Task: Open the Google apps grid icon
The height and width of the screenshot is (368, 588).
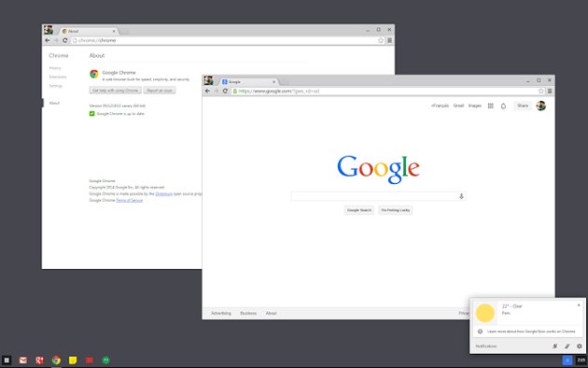Action: tap(491, 106)
